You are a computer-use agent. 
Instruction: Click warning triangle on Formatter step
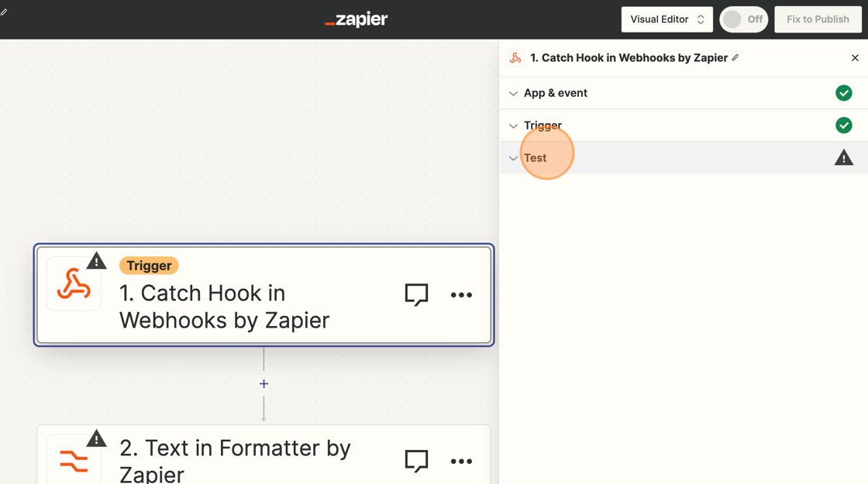96,438
